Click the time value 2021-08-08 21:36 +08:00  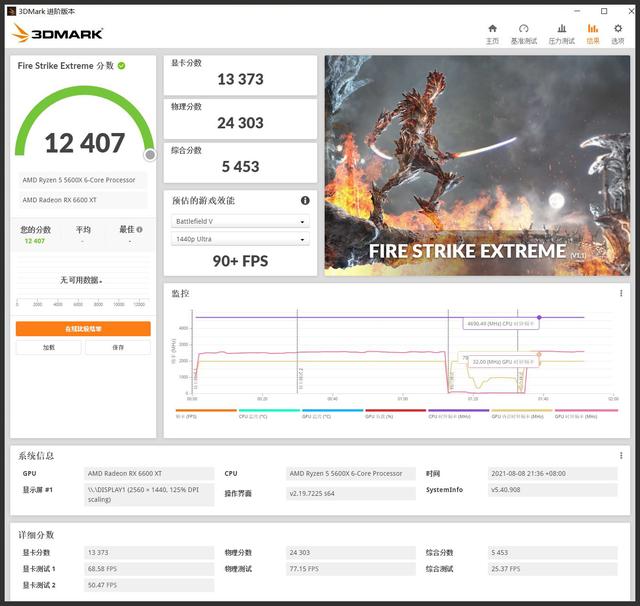[x=553, y=473]
